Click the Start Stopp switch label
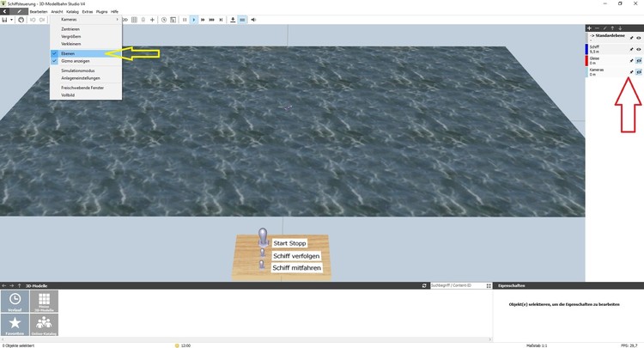 (289, 243)
